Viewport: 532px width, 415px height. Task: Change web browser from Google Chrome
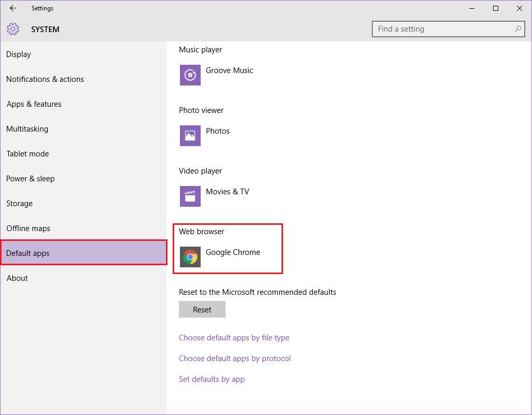220,257
